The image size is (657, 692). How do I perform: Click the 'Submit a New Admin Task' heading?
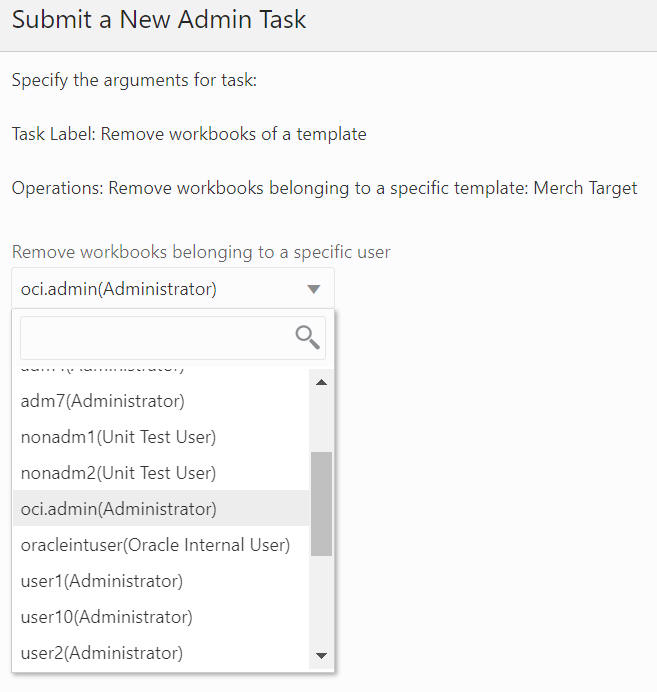pos(159,19)
